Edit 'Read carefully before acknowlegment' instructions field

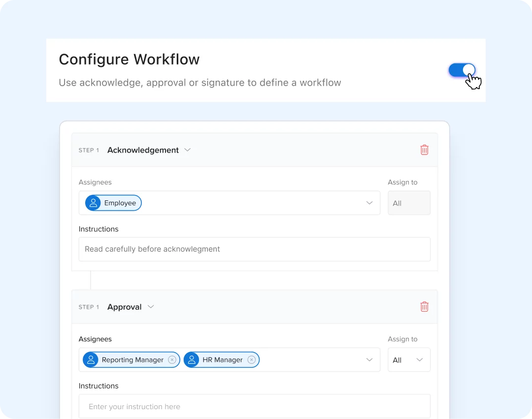(255, 249)
